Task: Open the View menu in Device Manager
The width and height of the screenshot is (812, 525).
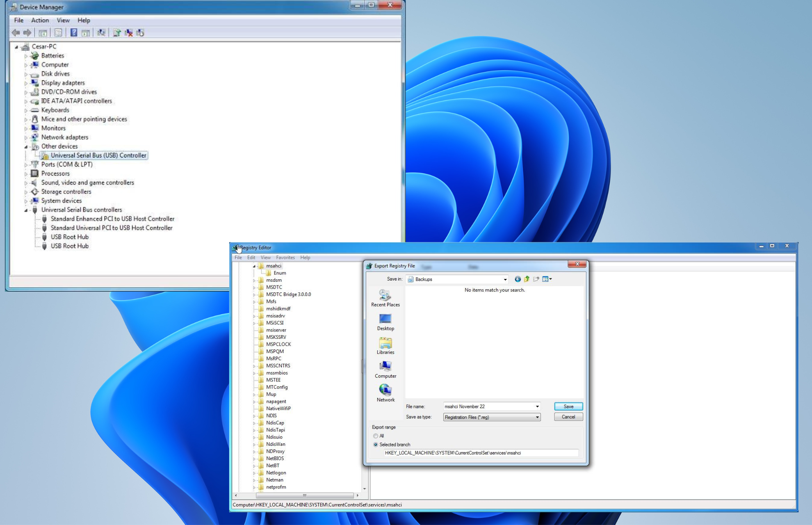Action: point(63,20)
